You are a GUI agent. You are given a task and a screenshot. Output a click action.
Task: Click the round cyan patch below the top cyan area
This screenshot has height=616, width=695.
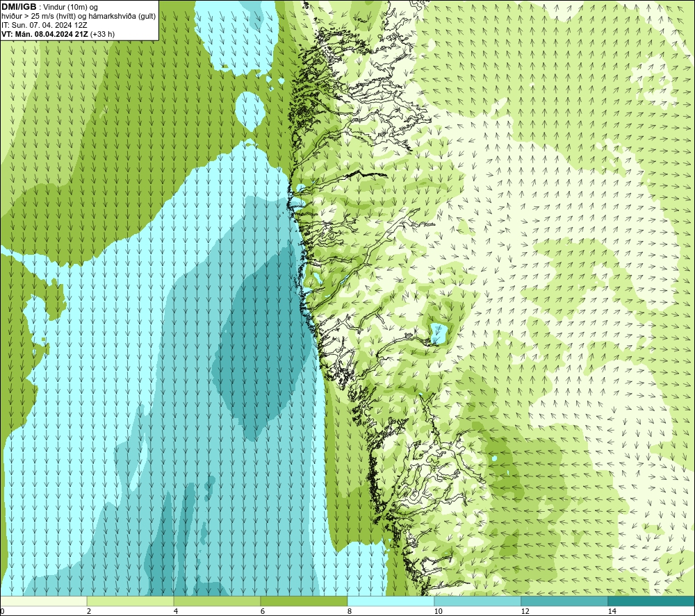(250, 110)
